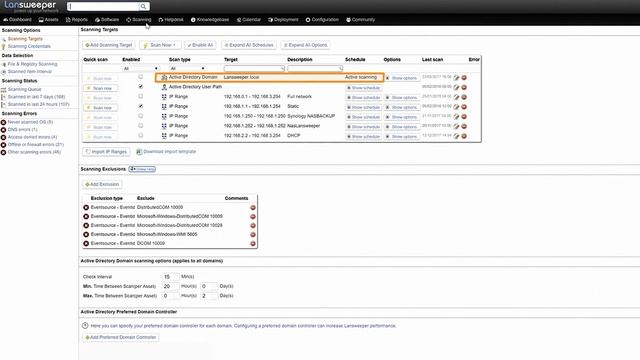Expand schedule for Active Directory User Path
The width and height of the screenshot is (640, 360).
point(363,88)
